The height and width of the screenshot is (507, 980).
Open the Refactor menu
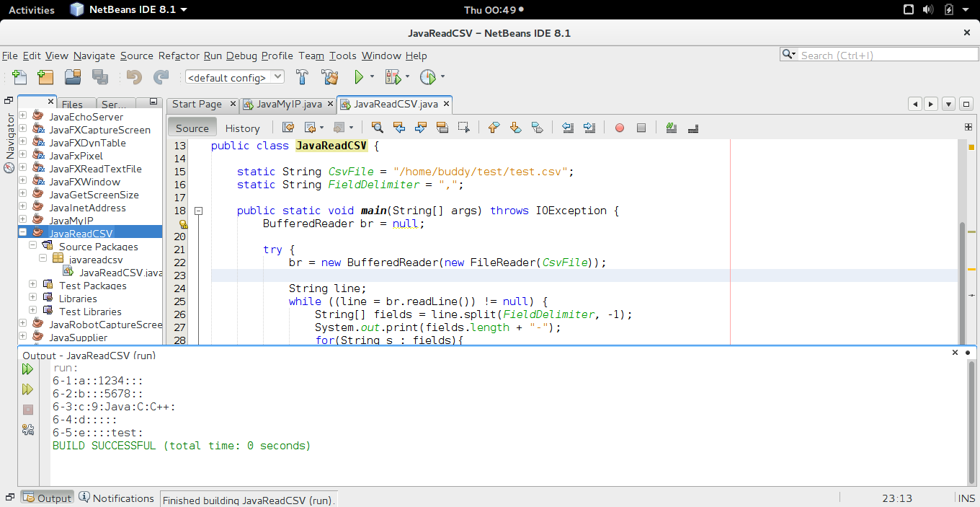[x=178, y=56]
